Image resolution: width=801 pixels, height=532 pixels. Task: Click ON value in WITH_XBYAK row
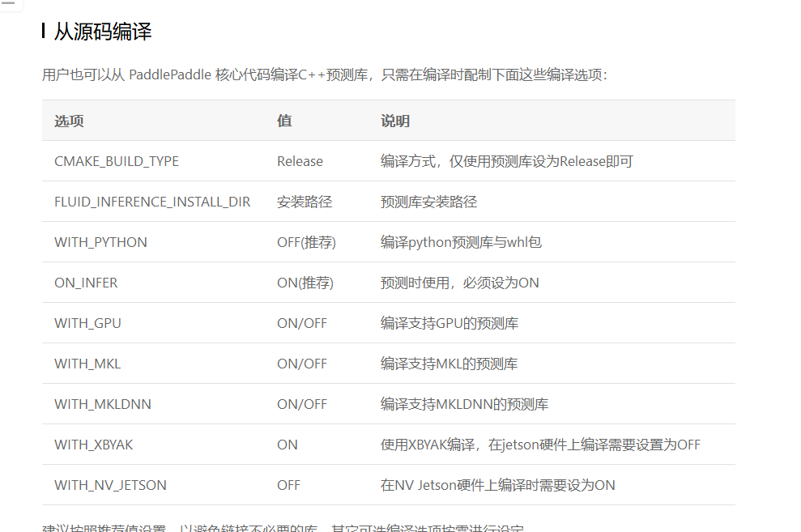pos(287,445)
